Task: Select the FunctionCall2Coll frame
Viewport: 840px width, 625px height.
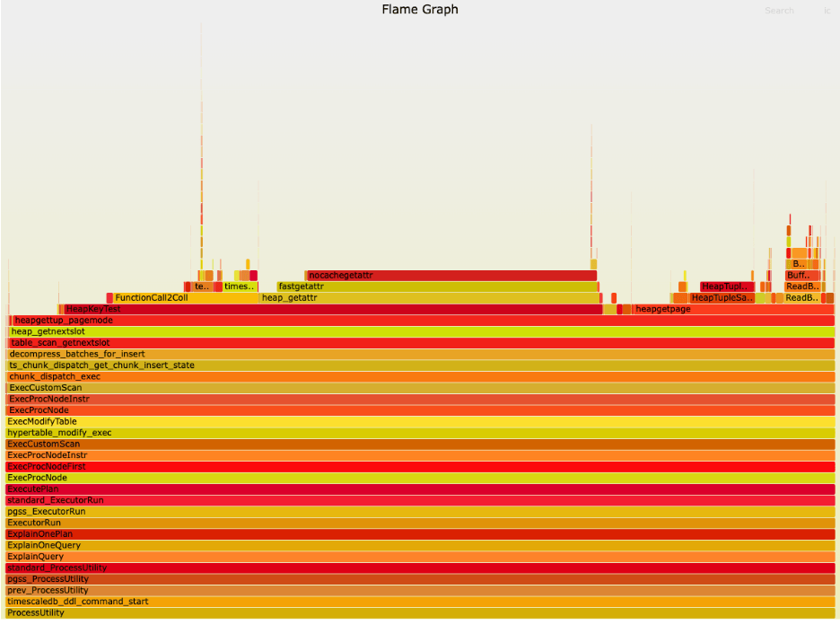Action: click(x=184, y=297)
